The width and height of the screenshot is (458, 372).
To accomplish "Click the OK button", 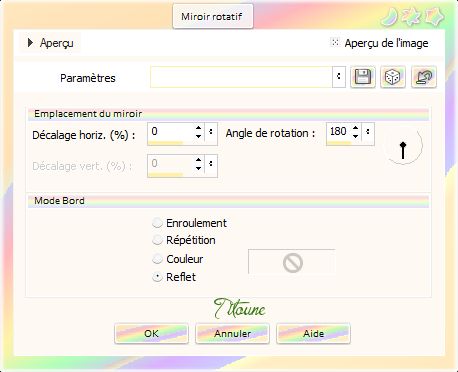I will tap(151, 333).
